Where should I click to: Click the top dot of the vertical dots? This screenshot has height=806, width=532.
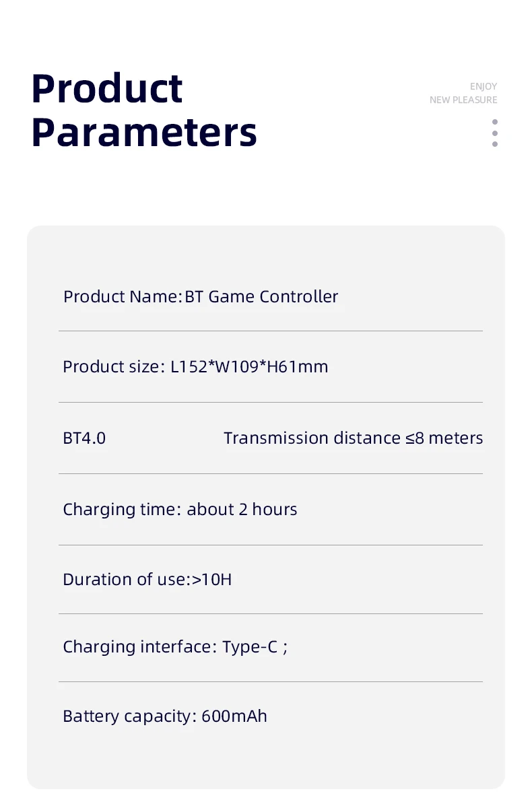coord(495,123)
